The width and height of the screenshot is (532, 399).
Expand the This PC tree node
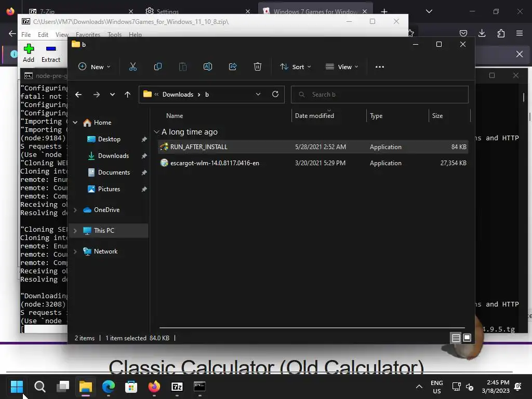click(75, 231)
